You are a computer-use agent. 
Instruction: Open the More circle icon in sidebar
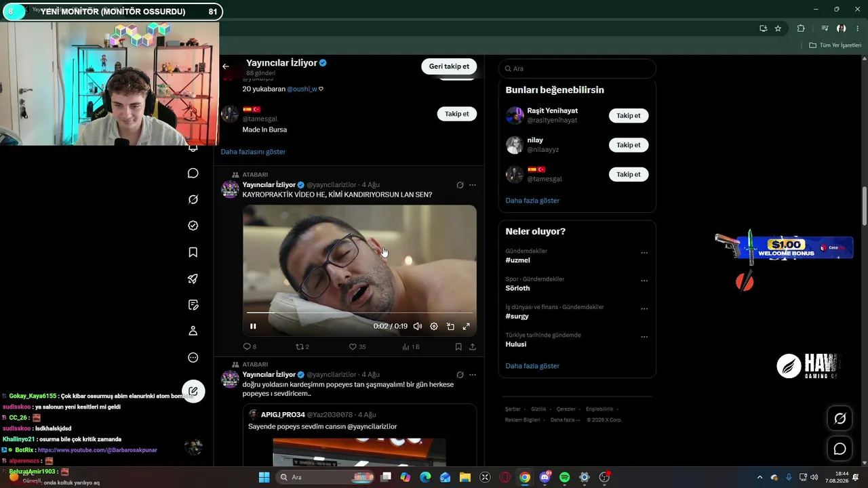[x=193, y=357]
